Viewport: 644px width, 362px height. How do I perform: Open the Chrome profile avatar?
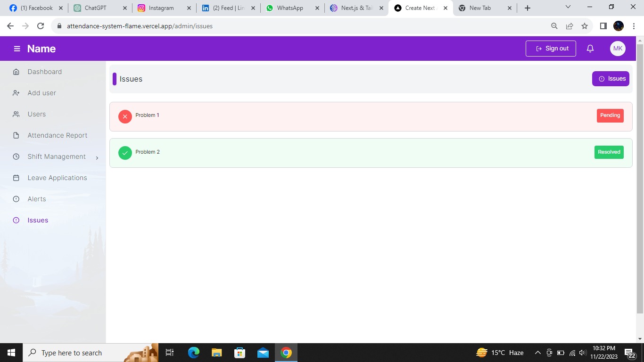click(619, 26)
